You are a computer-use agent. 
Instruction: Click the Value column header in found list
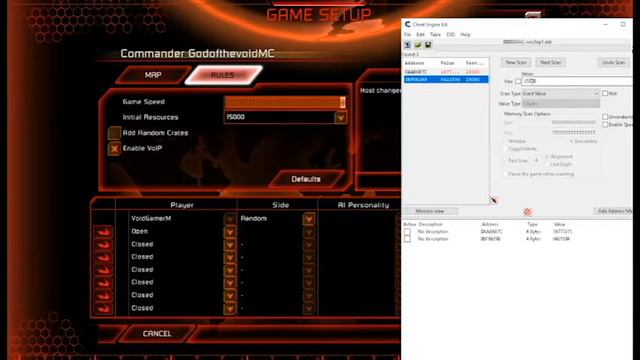(447, 63)
